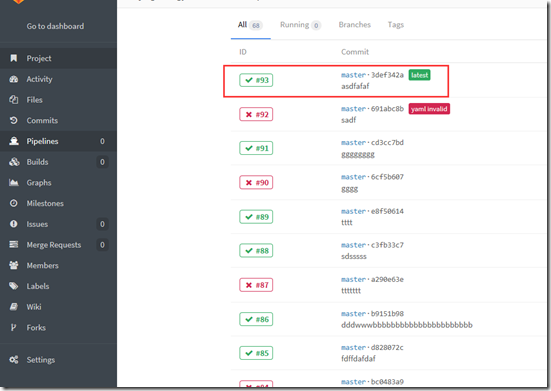Click the Issues count badge

(102, 224)
